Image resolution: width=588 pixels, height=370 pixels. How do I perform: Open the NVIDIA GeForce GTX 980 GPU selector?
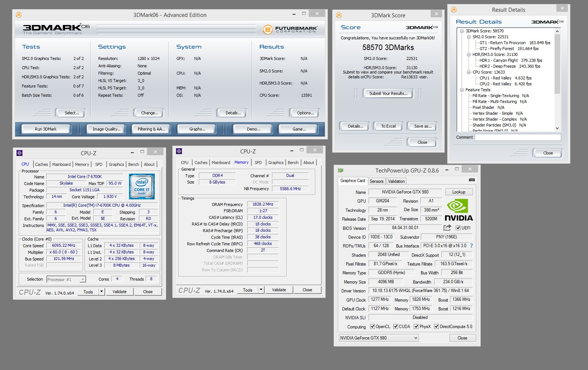click(379, 338)
